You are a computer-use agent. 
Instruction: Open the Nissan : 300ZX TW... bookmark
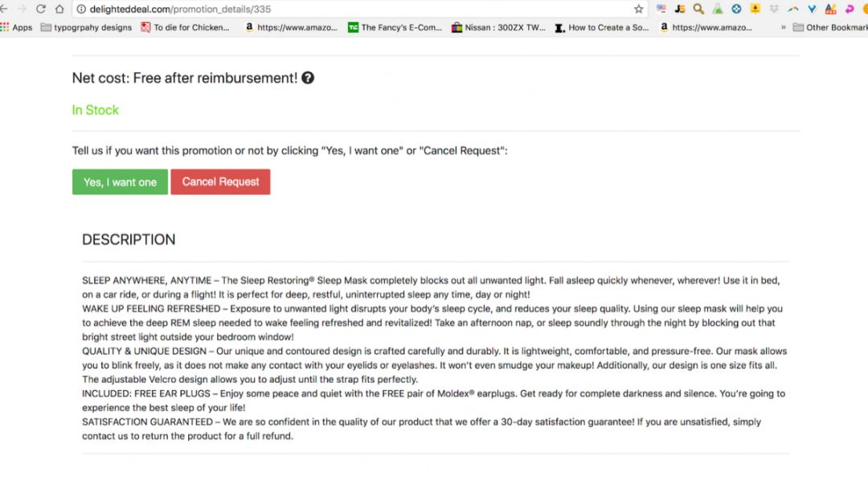click(498, 27)
